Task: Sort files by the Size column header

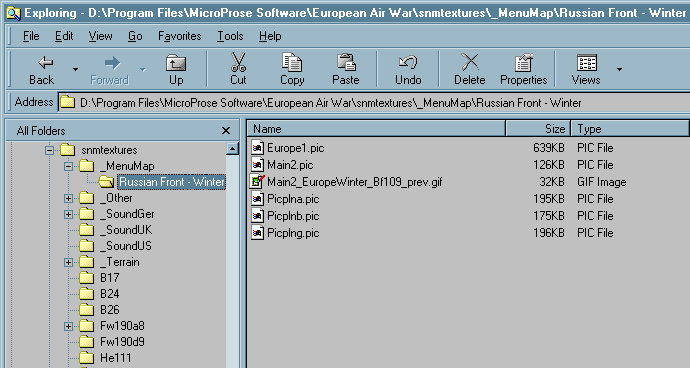Action: point(538,129)
